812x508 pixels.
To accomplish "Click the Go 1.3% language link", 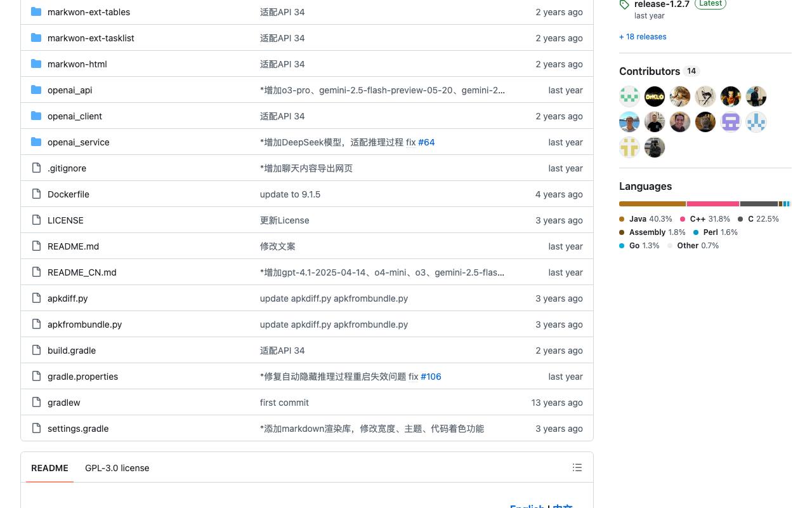I will coord(639,246).
